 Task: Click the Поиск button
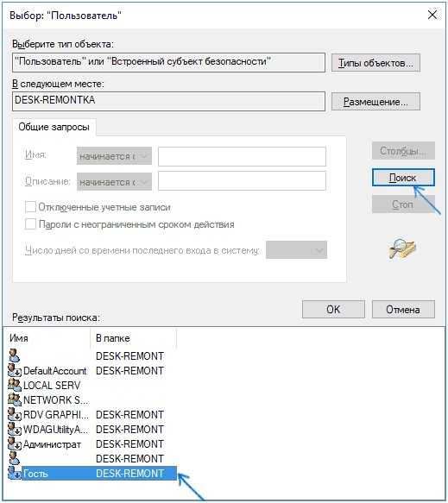(x=403, y=178)
